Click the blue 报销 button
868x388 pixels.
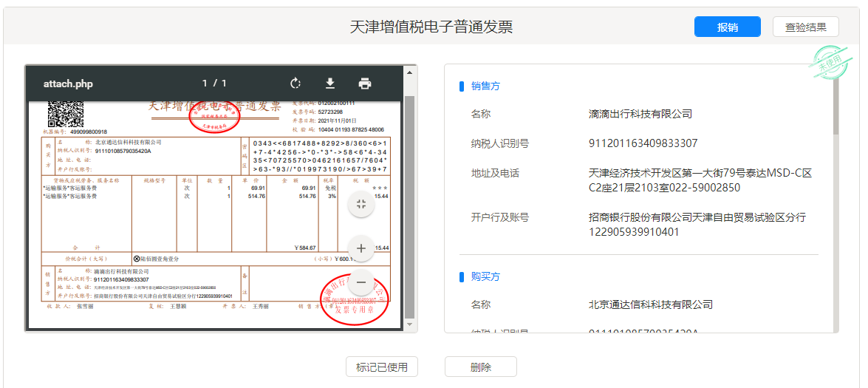tap(727, 27)
